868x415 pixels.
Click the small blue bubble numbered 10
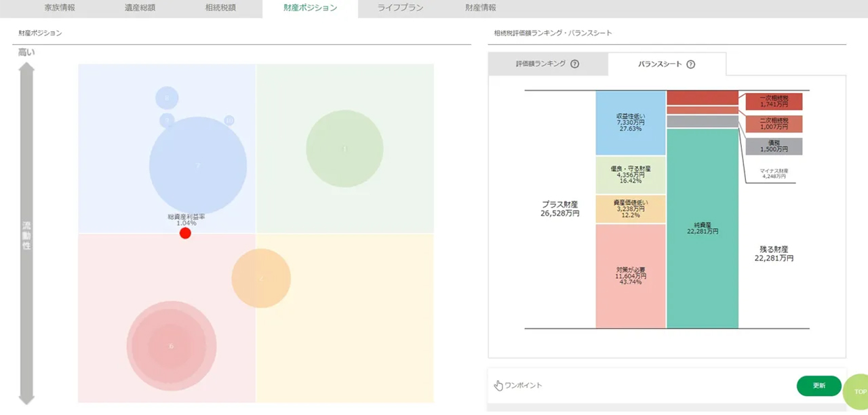(229, 121)
